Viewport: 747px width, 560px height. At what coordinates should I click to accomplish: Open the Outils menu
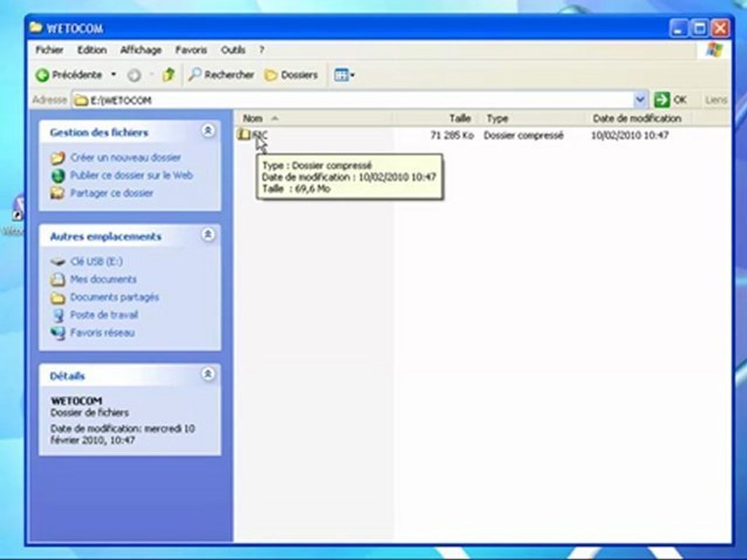pos(233,50)
